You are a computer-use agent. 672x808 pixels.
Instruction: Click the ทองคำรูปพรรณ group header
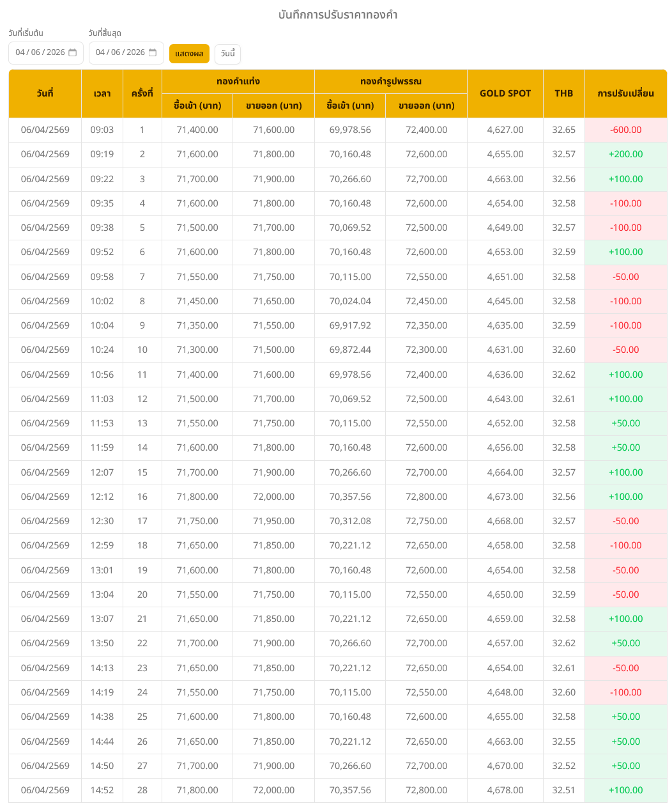(390, 81)
